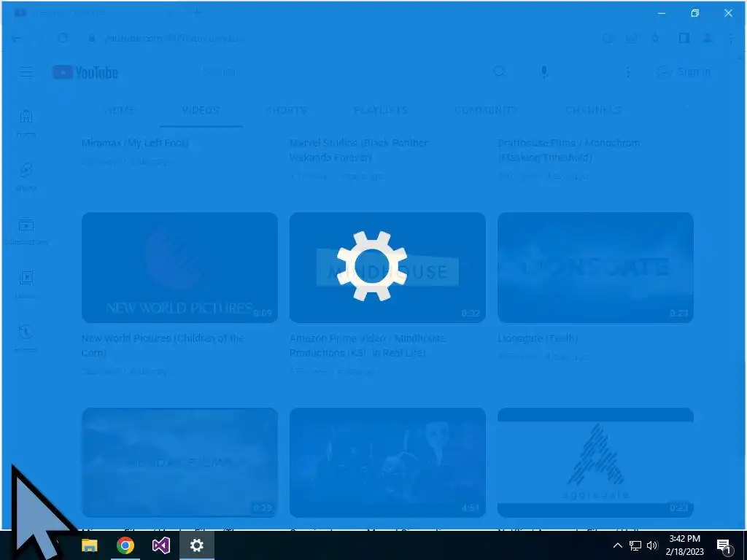
Task: Open YouTube three-dot settings menu
Action: coord(628,72)
